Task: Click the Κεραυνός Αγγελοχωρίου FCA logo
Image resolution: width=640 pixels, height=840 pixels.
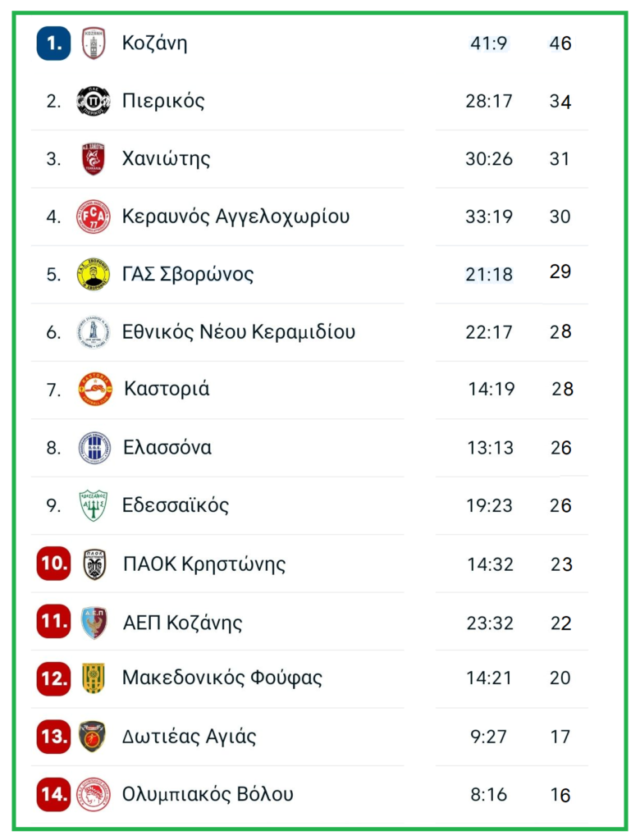Action: click(x=94, y=217)
